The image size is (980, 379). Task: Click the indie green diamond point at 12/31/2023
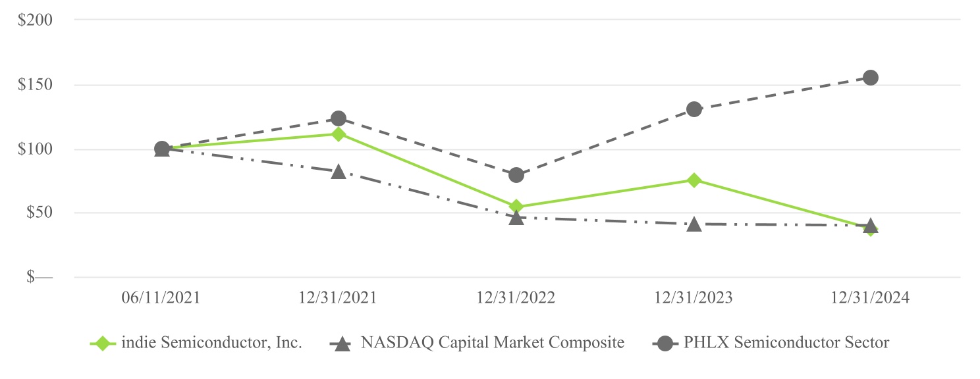[x=694, y=180]
